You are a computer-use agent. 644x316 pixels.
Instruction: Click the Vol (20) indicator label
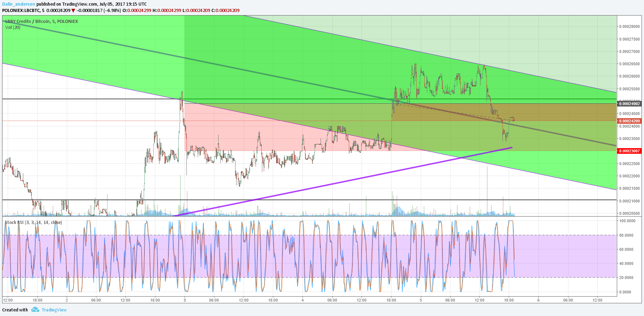pyautogui.click(x=13, y=27)
